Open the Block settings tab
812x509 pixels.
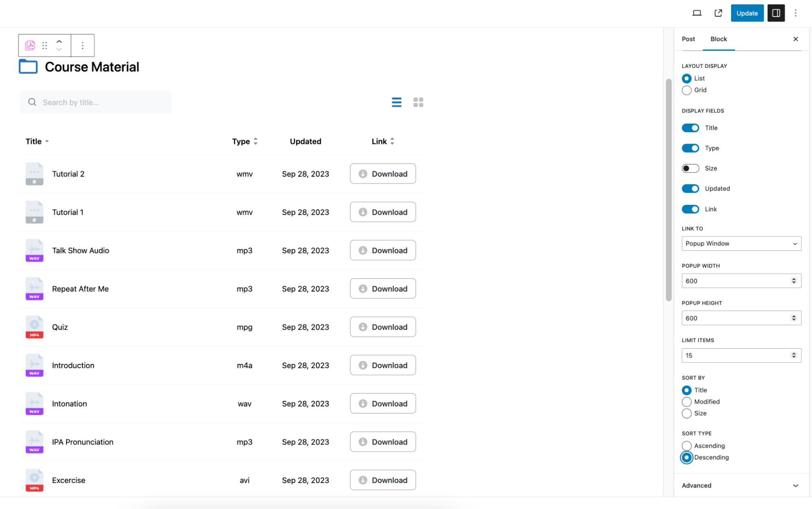[x=719, y=39]
